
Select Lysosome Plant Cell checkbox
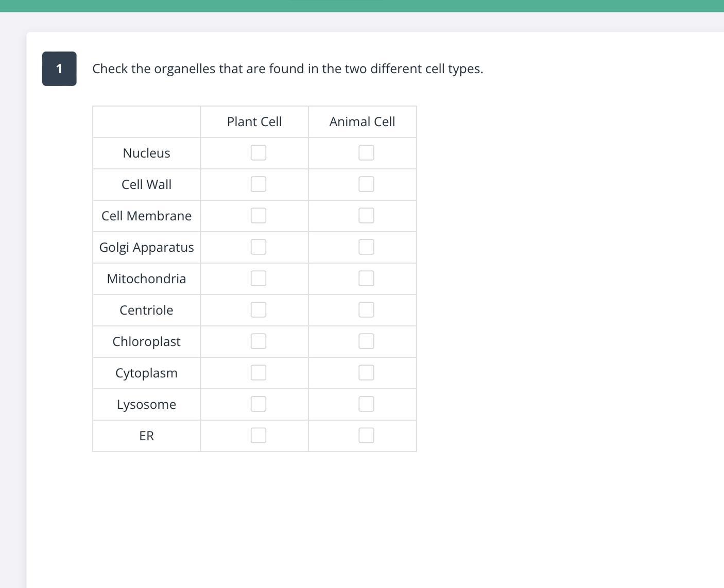[x=258, y=404]
